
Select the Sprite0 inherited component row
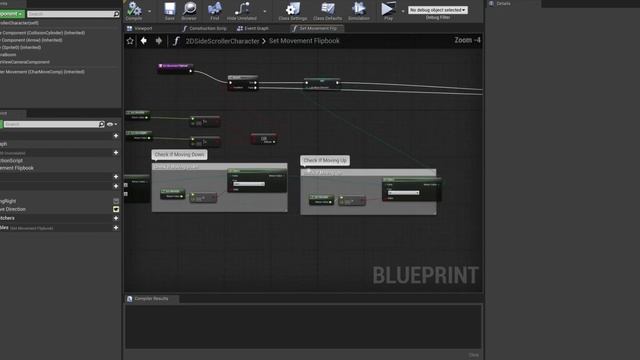[x=60, y=47]
